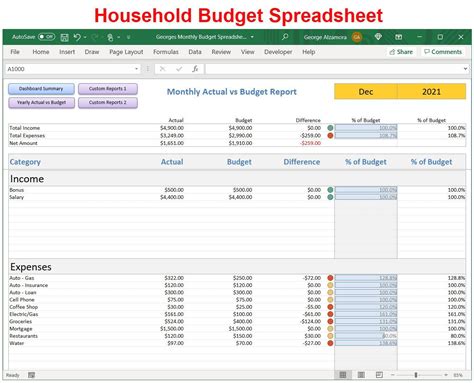The image size is (474, 383).
Task: Open the Name Box dropdown arrow
Action: 136,69
